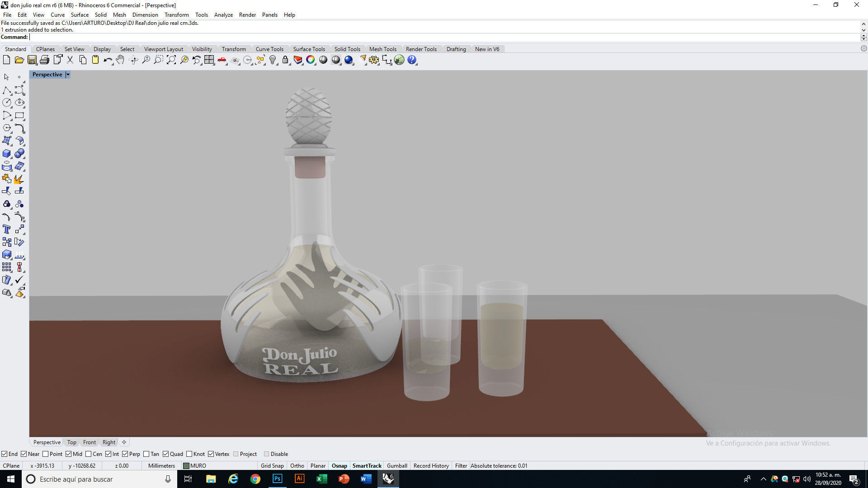Switch to the Solid Tools toolbar tab

[347, 49]
